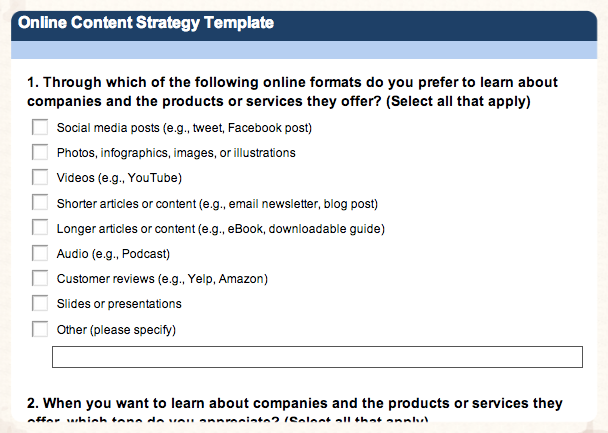Screen dimensions: 608x433
Task: Enable the Videos (e.g., YouTube) checkbox
Action: coord(40,177)
